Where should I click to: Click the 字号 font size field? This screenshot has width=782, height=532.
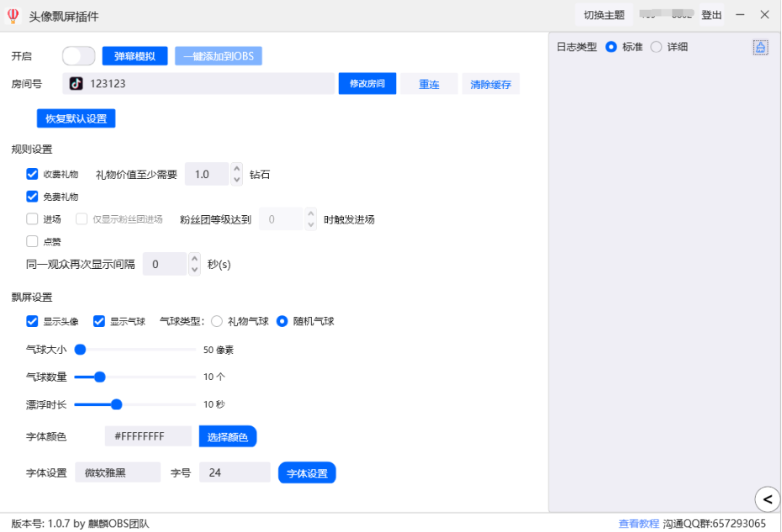tap(235, 473)
